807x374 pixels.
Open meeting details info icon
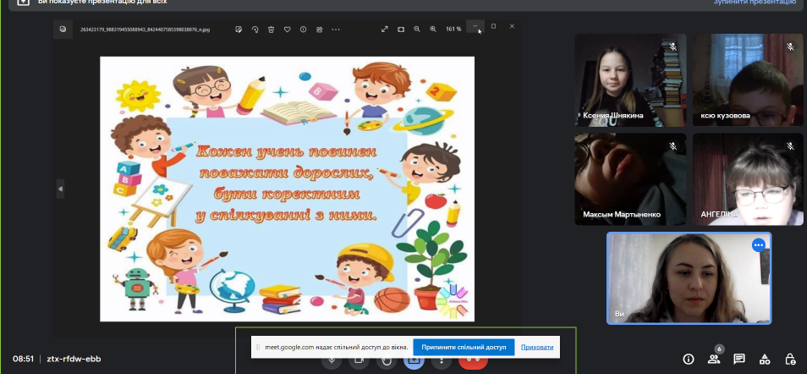(x=688, y=359)
